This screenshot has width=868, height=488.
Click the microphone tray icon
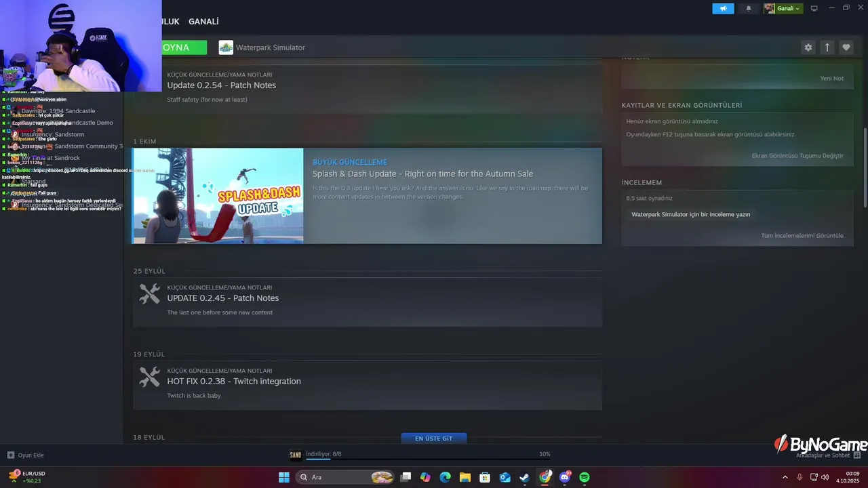[x=800, y=477]
